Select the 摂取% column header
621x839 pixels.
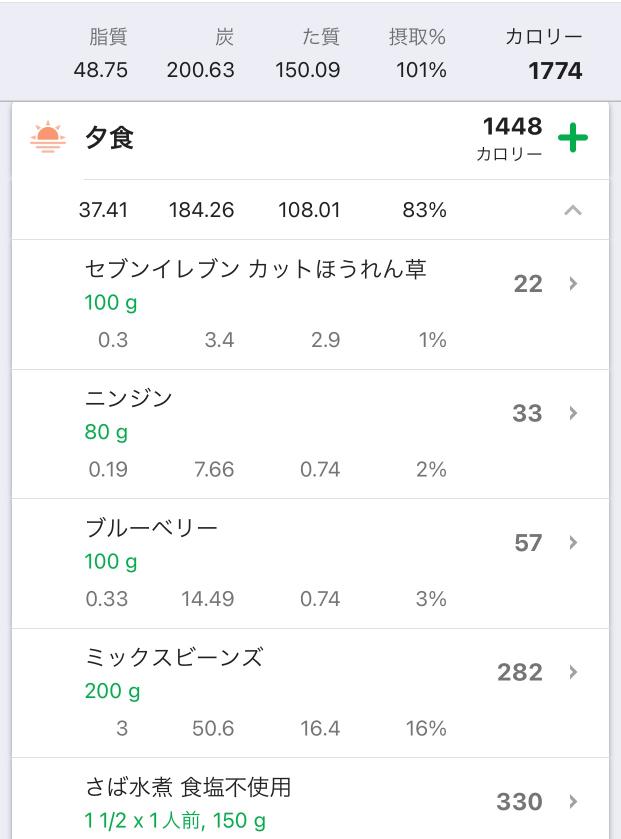[417, 37]
